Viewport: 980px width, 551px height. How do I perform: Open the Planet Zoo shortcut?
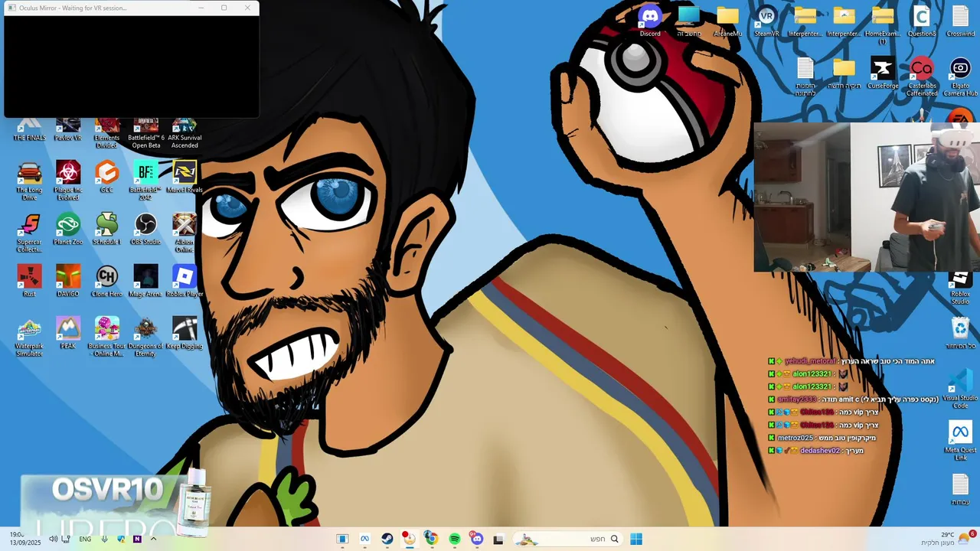(68, 229)
